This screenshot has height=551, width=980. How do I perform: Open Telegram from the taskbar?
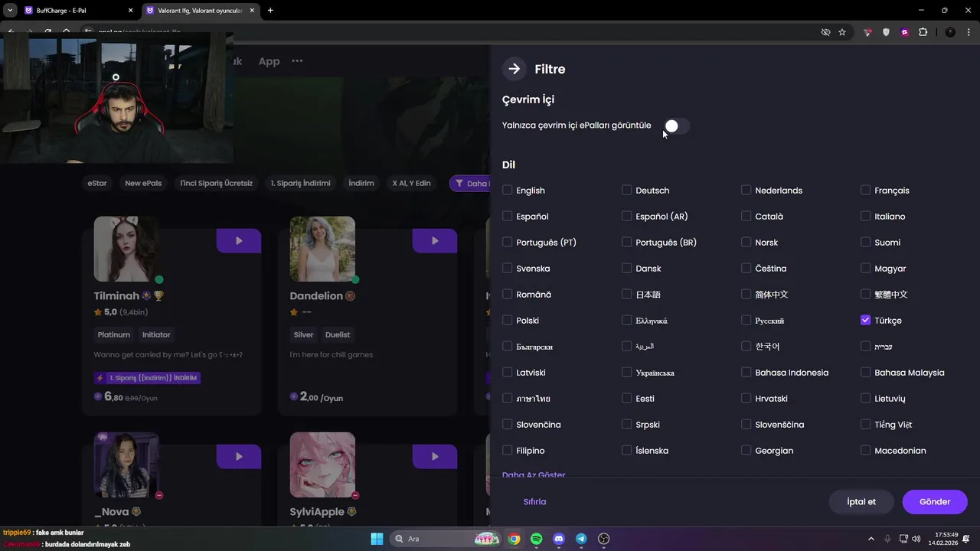point(581,539)
